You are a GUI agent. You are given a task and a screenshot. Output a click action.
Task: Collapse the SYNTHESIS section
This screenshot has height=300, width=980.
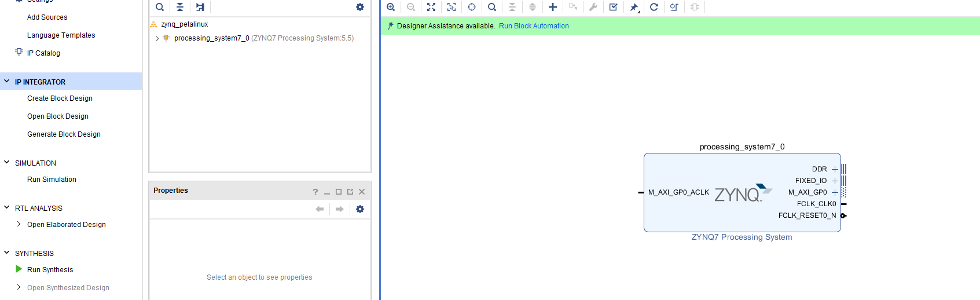coord(7,253)
